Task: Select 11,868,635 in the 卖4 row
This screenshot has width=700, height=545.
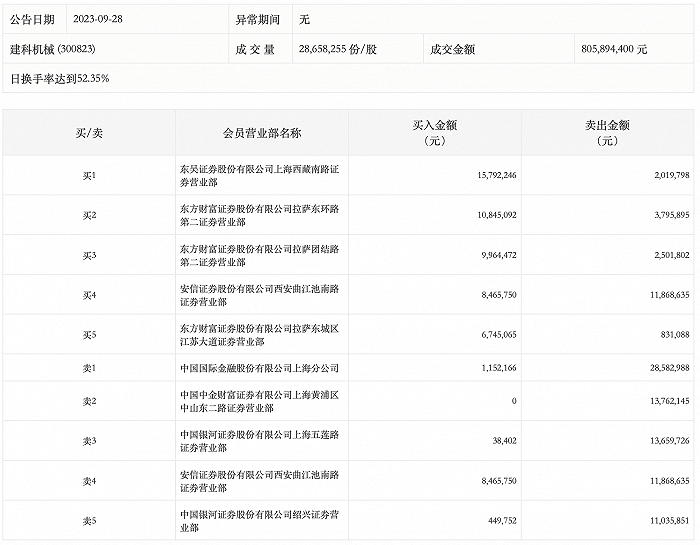Action: [670, 481]
